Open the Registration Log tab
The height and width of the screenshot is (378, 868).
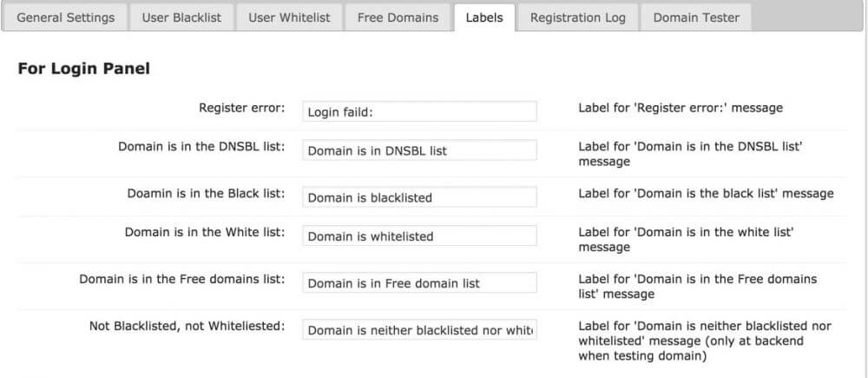[x=577, y=17]
